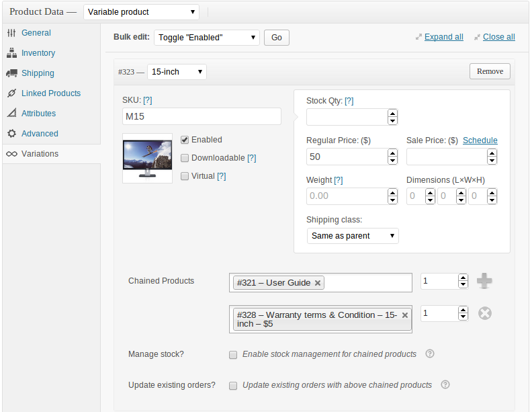
Task: Open the 15-inch variation dropdown
Action: click(x=177, y=72)
